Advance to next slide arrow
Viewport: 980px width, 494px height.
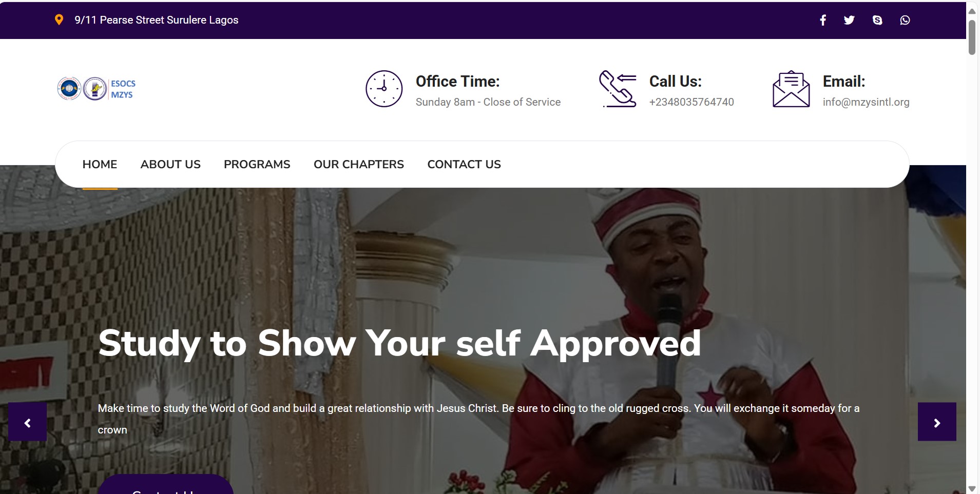click(x=937, y=422)
